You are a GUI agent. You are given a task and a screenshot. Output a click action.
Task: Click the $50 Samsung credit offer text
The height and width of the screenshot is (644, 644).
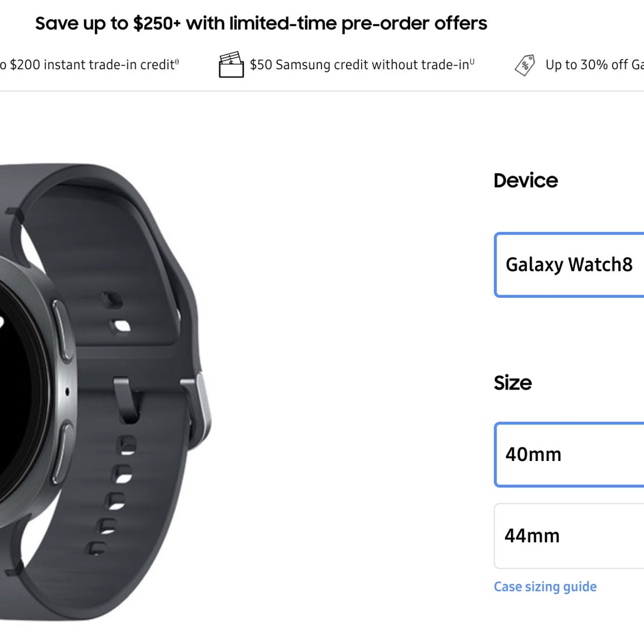coord(359,65)
